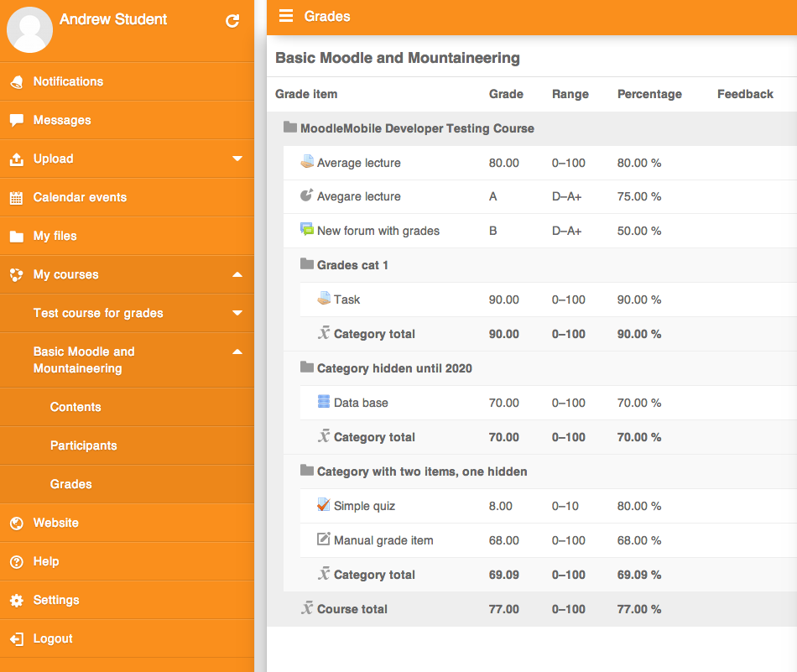Image resolution: width=797 pixels, height=672 pixels.
Task: Click the Percentage column header
Action: 649,94
